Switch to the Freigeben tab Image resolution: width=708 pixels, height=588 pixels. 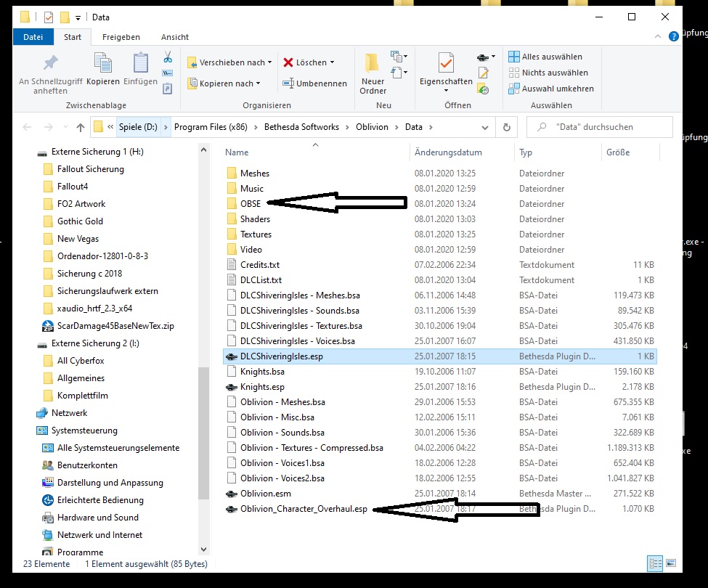121,37
